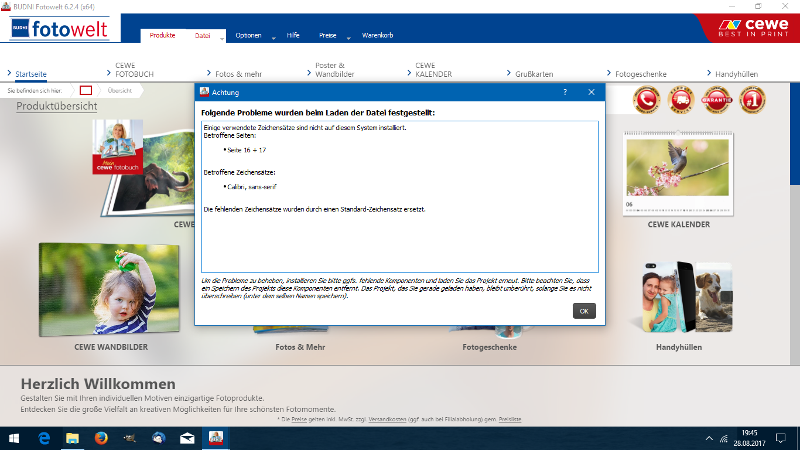The width and height of the screenshot is (800, 450).
Task: Click the Fotos & Mehr product label
Action: pos(300,347)
